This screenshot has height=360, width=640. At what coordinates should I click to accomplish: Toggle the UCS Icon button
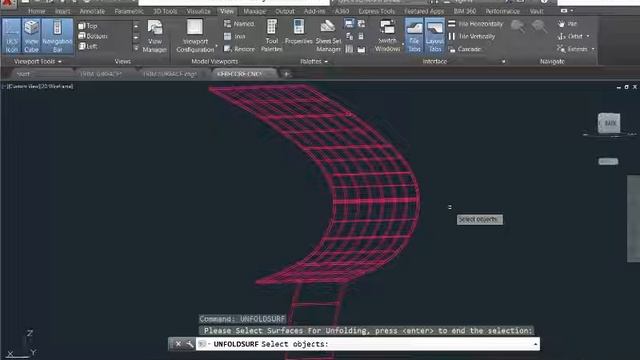coord(11,36)
